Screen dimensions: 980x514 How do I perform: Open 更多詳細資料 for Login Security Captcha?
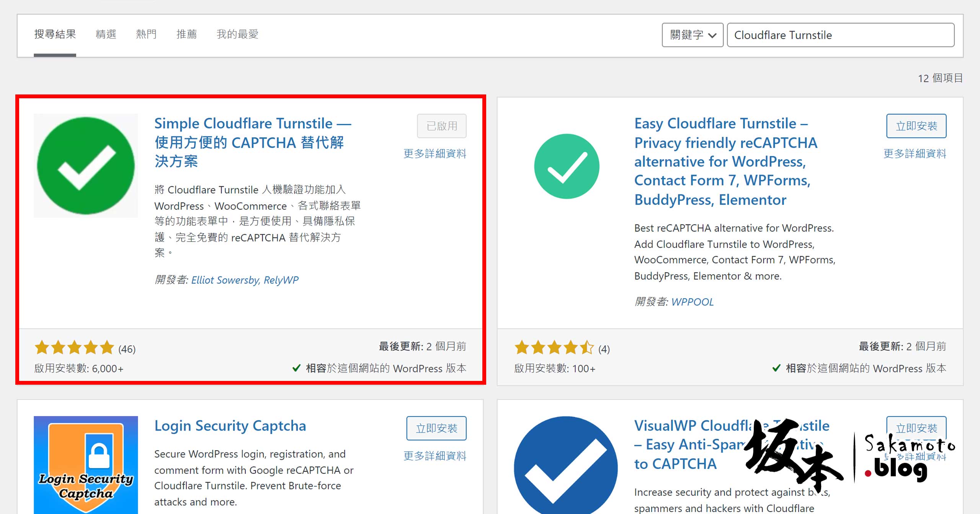(x=435, y=456)
